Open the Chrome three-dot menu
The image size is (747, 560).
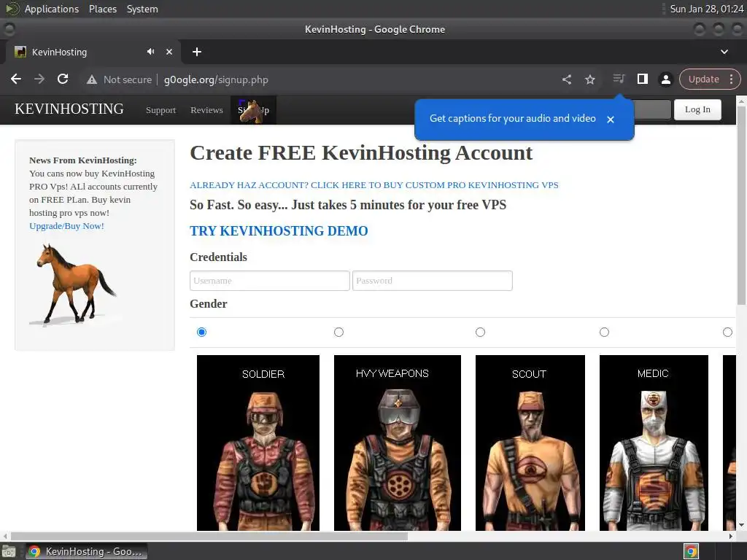click(x=731, y=79)
